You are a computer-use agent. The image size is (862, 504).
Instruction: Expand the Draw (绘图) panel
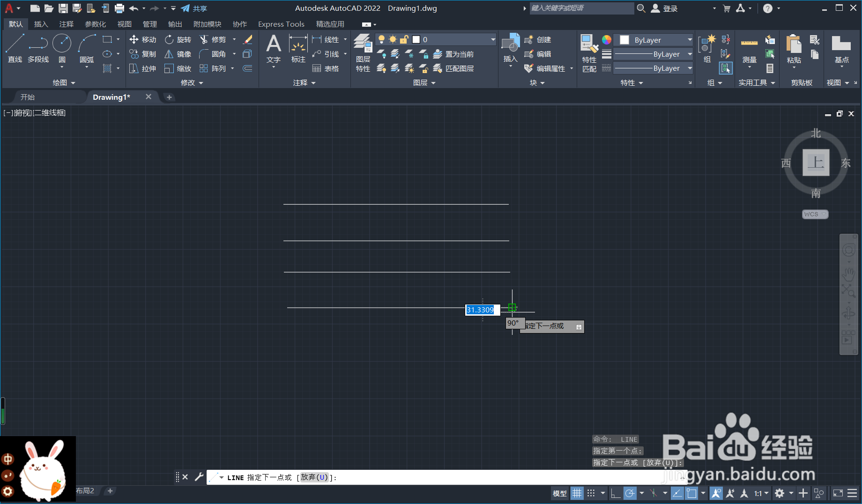[64, 82]
